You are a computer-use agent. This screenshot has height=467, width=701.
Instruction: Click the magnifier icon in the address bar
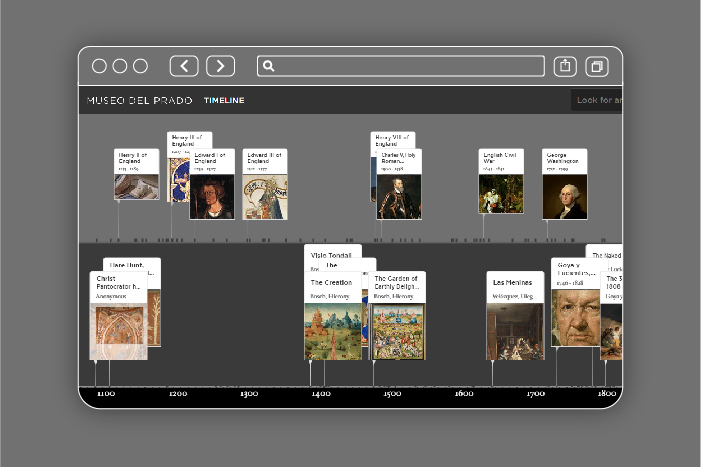pyautogui.click(x=268, y=66)
